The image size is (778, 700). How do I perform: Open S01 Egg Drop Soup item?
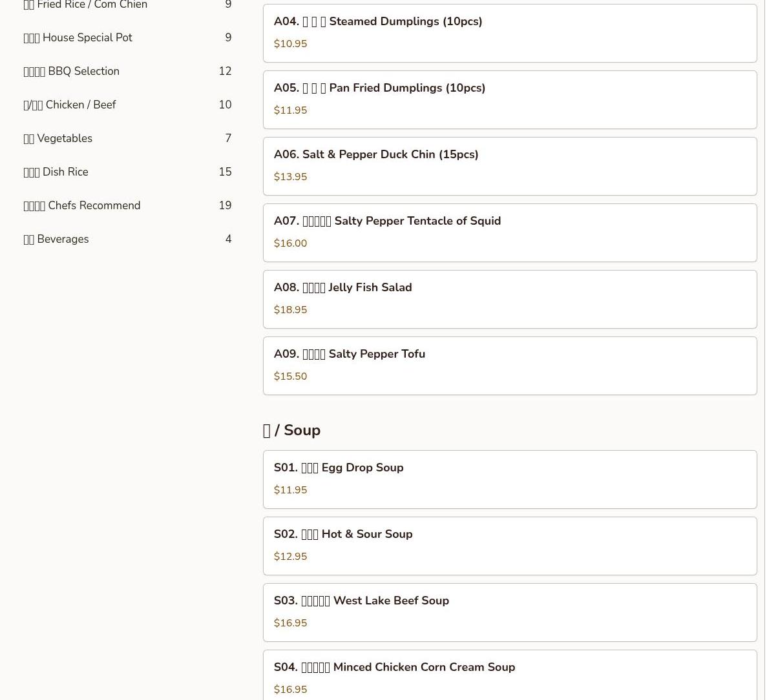(x=510, y=479)
